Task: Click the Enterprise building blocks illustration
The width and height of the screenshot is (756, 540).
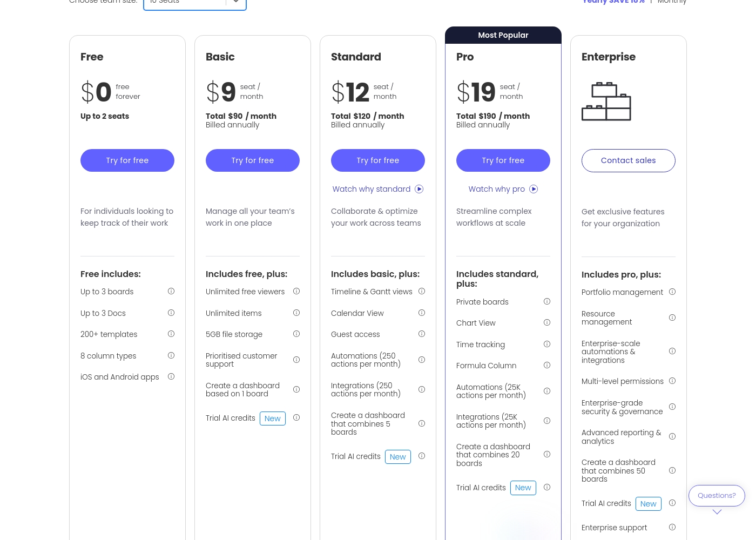Action: click(x=606, y=102)
